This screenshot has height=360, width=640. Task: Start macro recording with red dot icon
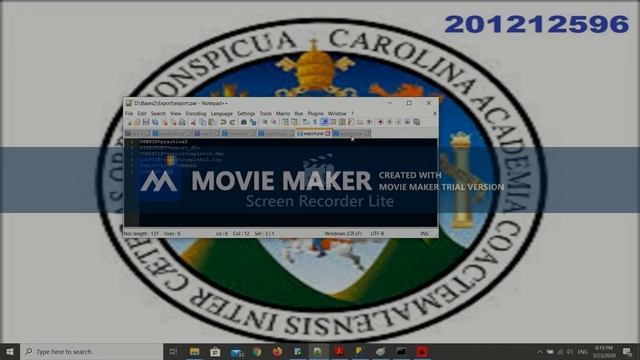pos(380,122)
